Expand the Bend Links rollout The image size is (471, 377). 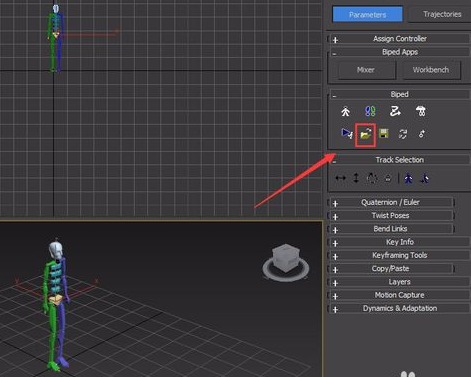click(391, 229)
